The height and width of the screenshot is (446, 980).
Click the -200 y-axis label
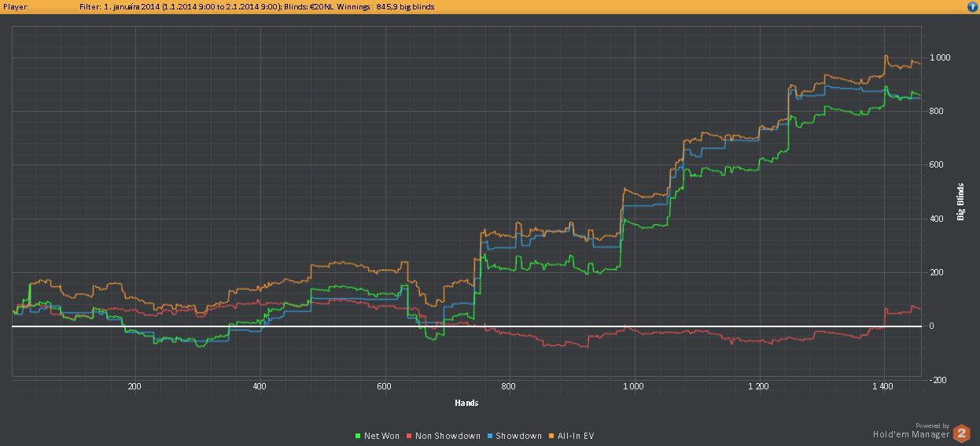(x=937, y=380)
